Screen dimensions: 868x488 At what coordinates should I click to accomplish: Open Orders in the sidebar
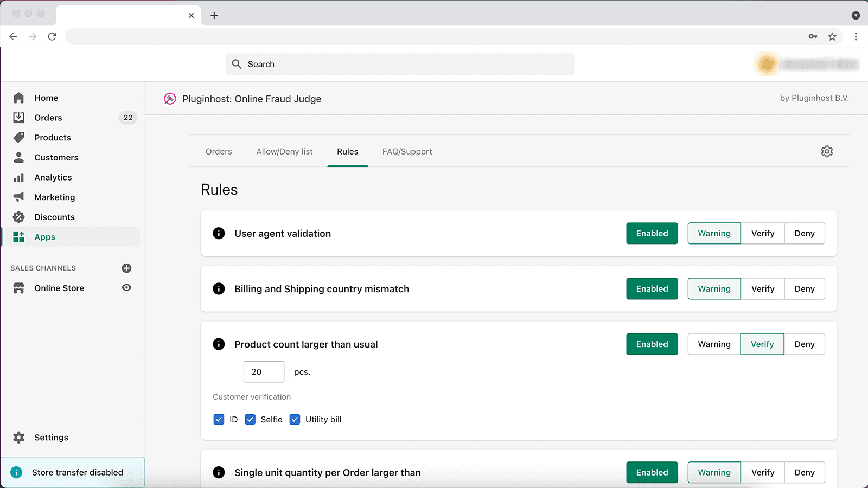coord(48,118)
